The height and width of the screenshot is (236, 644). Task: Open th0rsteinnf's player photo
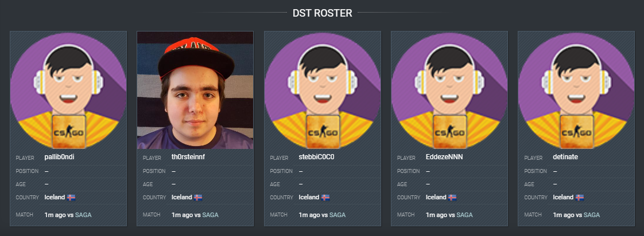(x=195, y=90)
